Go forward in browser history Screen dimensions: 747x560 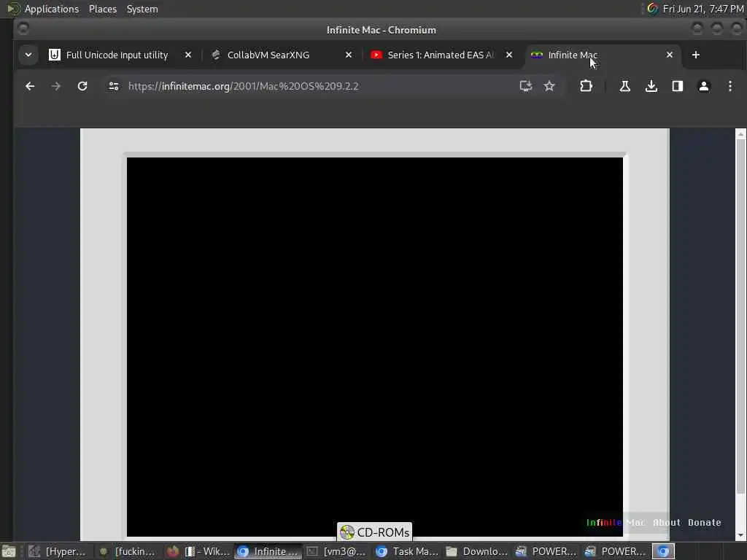(x=56, y=86)
